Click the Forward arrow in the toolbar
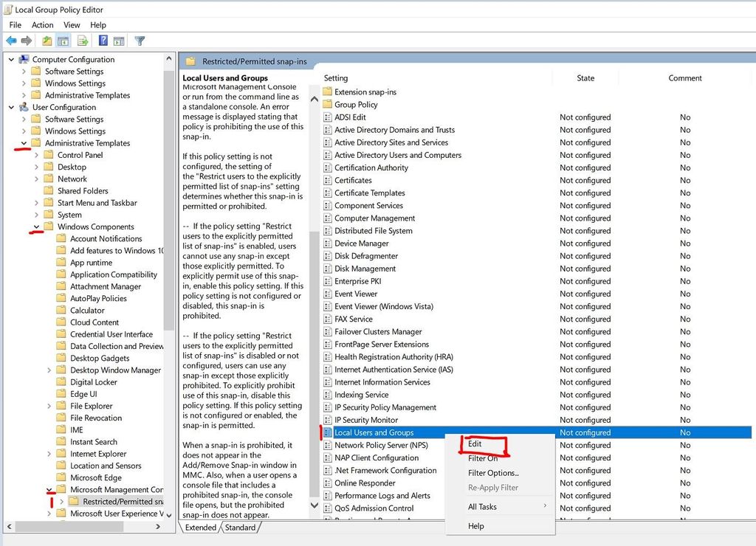The height and width of the screenshot is (546, 756). click(27, 41)
